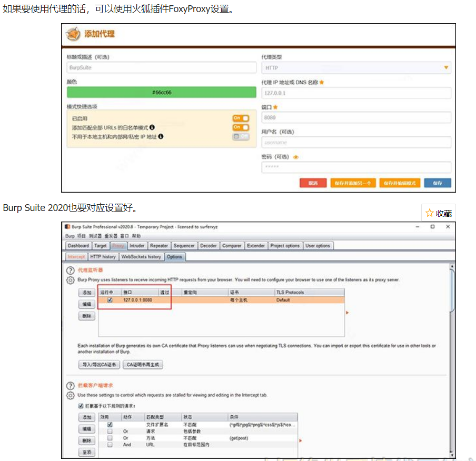This screenshot has width=476, height=461.
Task: Click the help icon beside 拦截客户端请求 heading
Action: tap(70, 385)
